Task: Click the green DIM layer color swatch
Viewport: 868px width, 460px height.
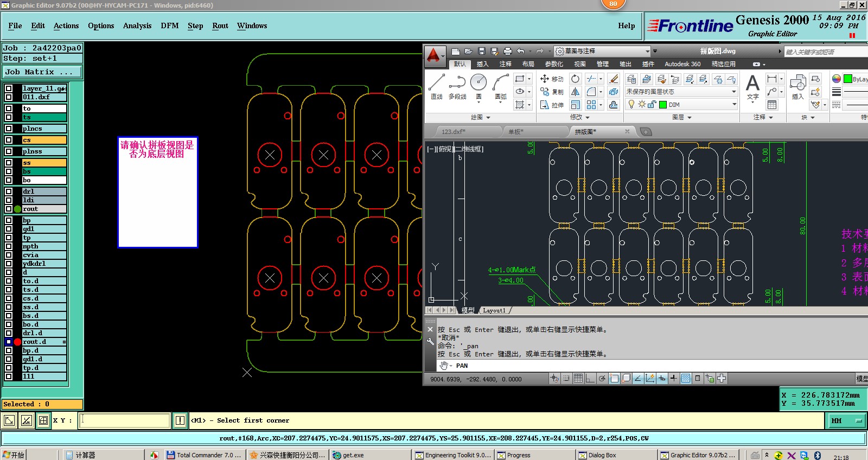Action: click(663, 105)
